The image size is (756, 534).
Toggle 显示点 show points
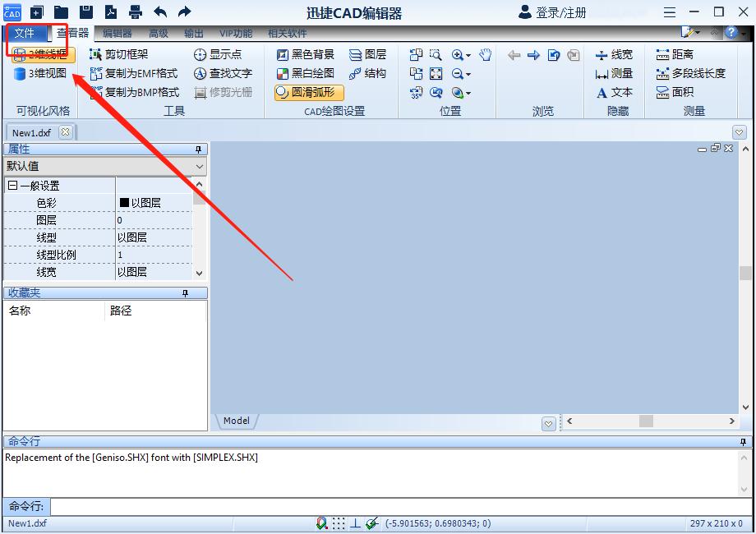pos(218,54)
